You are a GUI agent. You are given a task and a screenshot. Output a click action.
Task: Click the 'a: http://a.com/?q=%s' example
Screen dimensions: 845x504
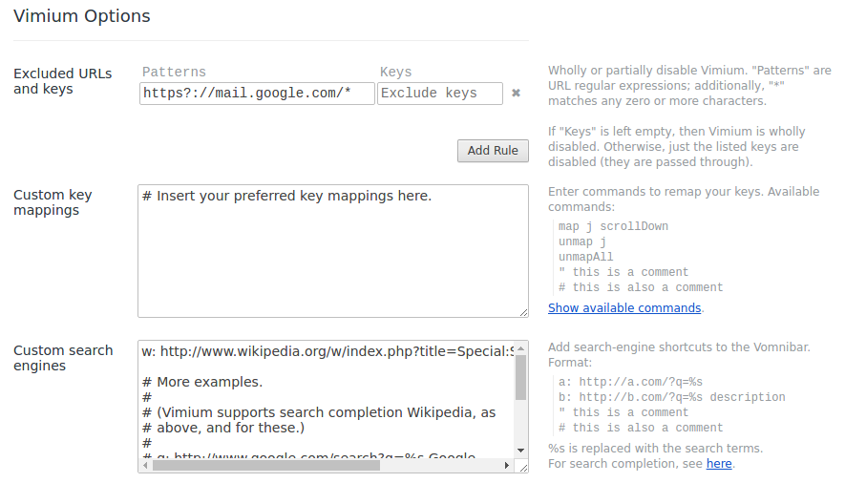(x=630, y=382)
